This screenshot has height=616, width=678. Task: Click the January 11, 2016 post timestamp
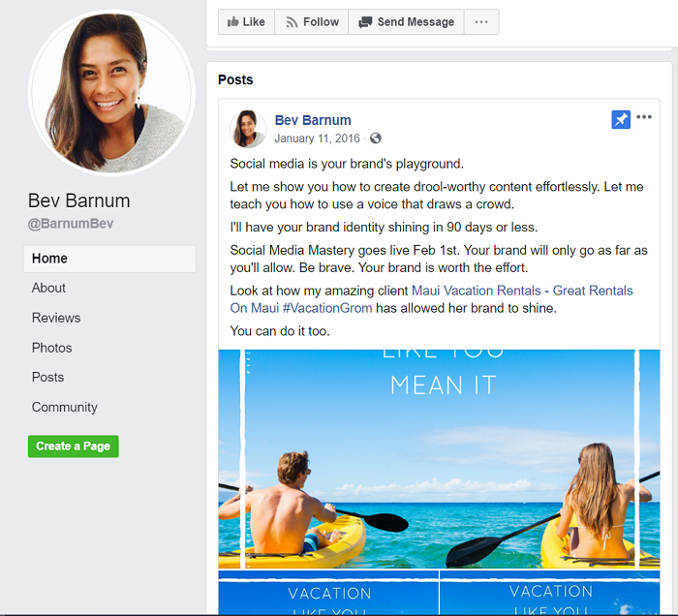click(x=317, y=139)
